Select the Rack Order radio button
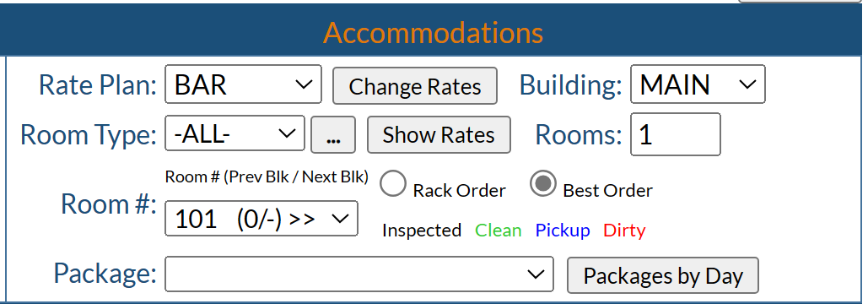Image resolution: width=868 pixels, height=304 pixels. pos(393,184)
